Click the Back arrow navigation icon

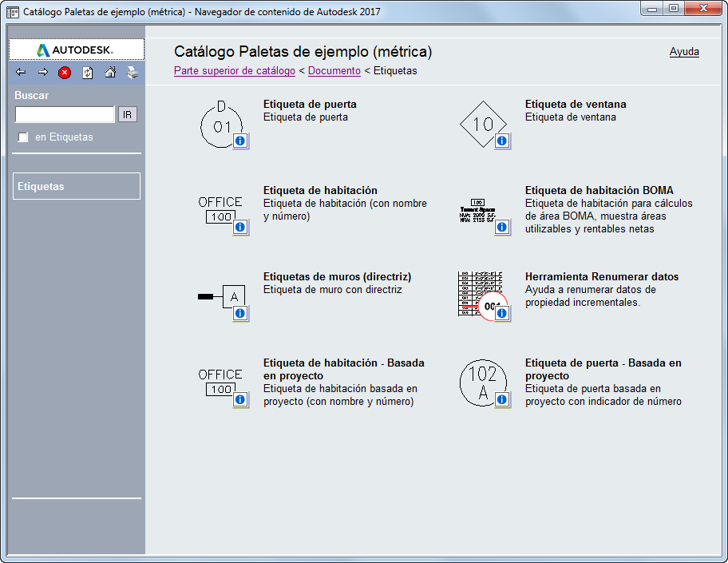[x=21, y=73]
